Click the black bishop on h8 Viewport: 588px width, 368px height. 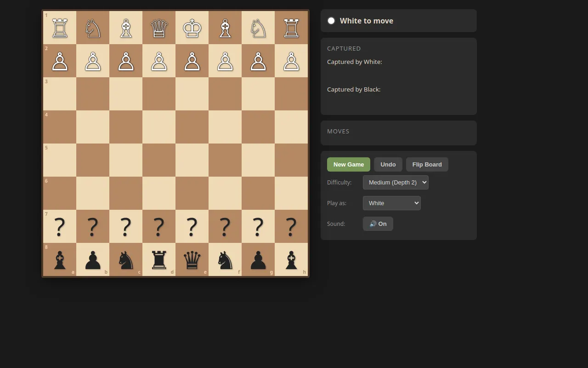point(291,259)
